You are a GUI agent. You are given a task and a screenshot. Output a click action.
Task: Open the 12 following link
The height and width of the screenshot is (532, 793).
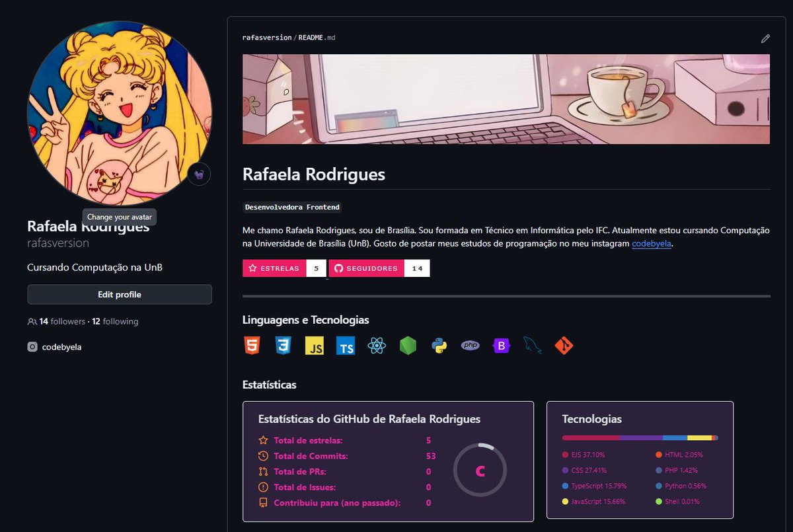click(x=115, y=322)
